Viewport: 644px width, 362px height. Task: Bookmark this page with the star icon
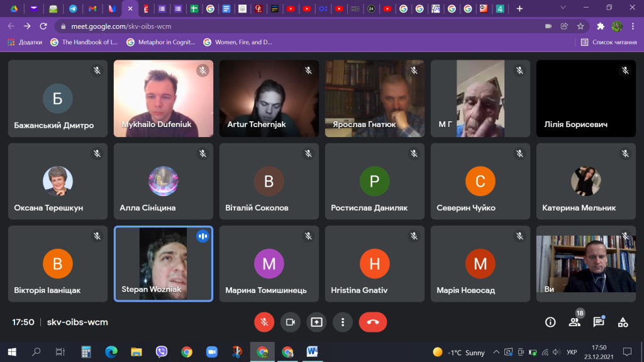(580, 26)
